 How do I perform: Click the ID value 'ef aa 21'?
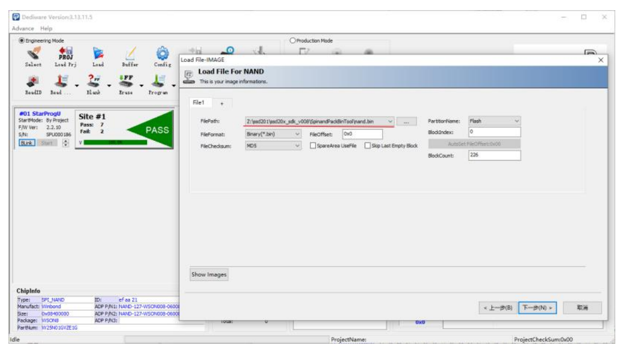click(x=128, y=300)
